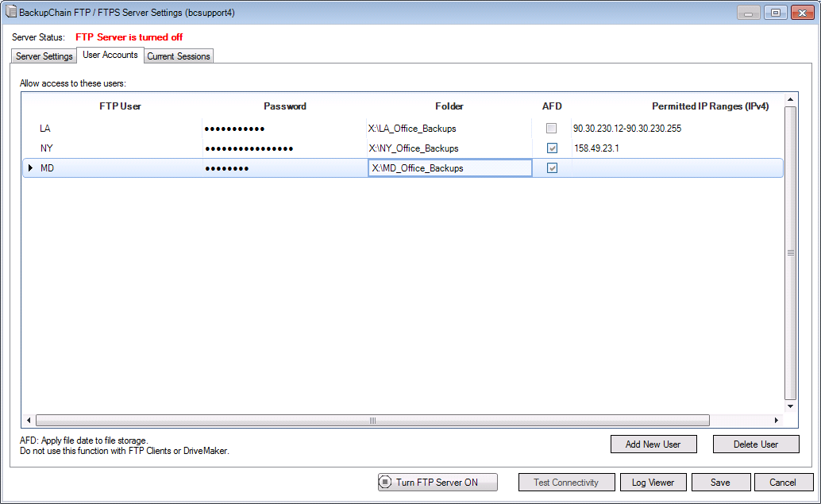Select the User Accounts tab
Viewport: 821px width, 504px height.
(x=110, y=55)
